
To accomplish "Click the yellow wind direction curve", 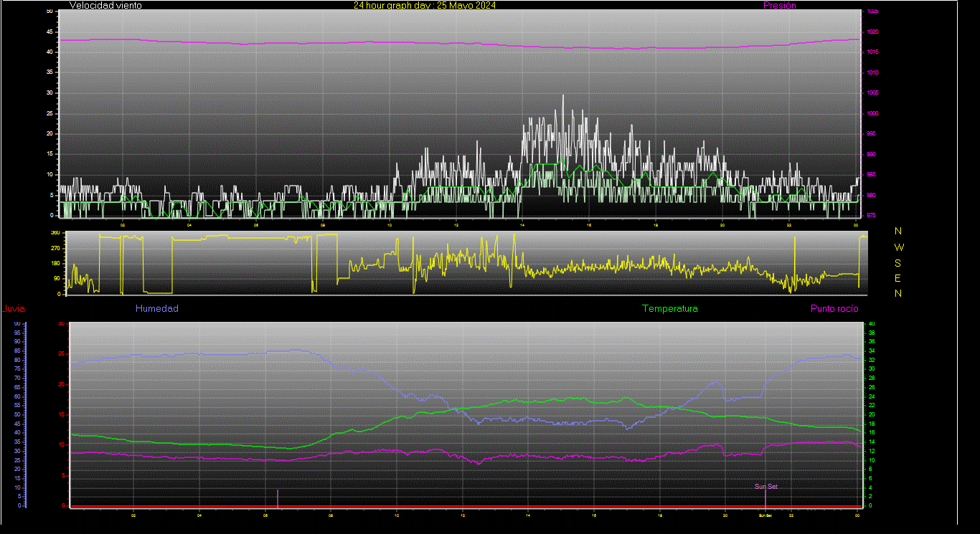I will [x=466, y=263].
